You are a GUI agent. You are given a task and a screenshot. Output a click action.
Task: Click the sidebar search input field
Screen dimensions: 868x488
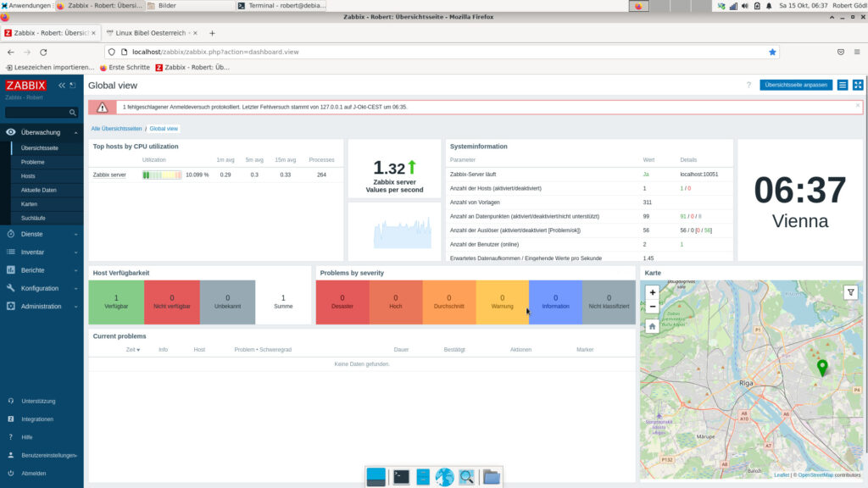tap(36, 113)
